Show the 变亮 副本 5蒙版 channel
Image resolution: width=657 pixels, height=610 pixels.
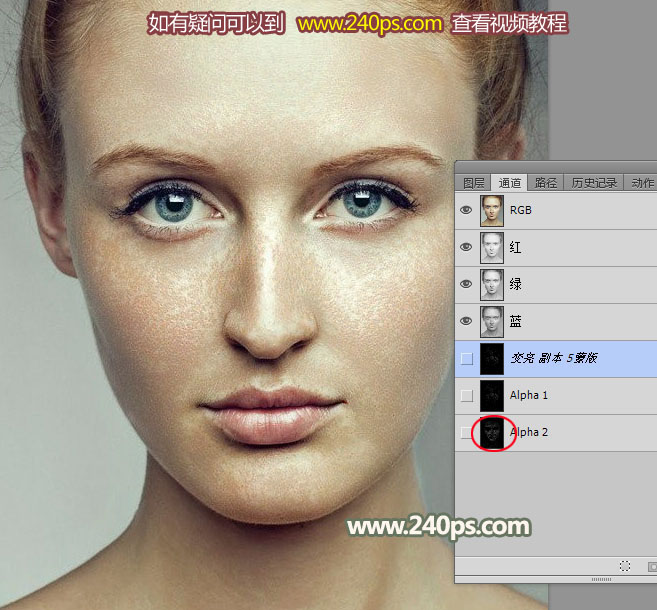coord(466,358)
